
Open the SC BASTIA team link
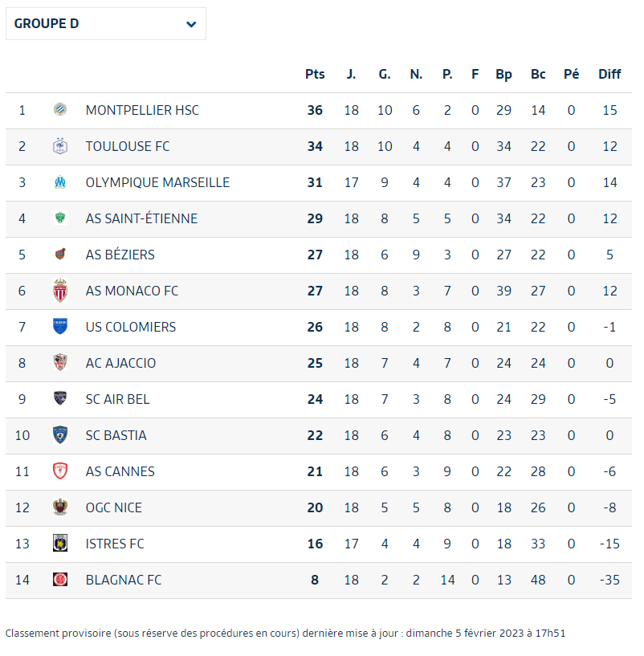[116, 435]
